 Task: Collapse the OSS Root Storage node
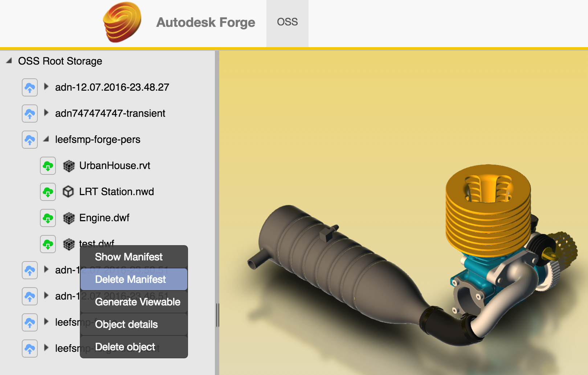click(x=9, y=61)
